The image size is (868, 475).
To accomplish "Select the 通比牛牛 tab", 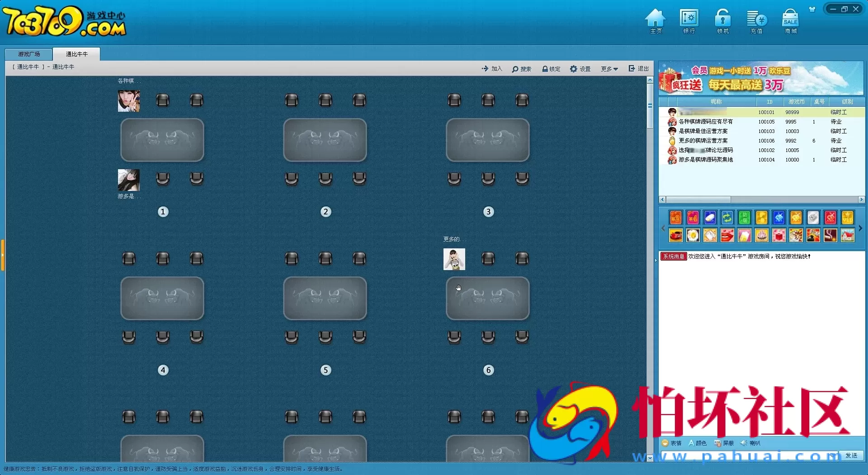I will 76,54.
